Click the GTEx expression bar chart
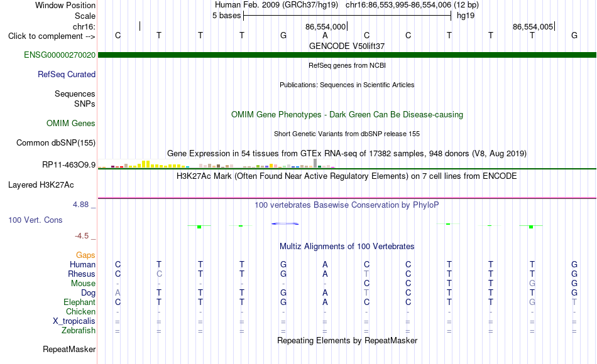The height and width of the screenshot is (364, 597). (x=216, y=164)
